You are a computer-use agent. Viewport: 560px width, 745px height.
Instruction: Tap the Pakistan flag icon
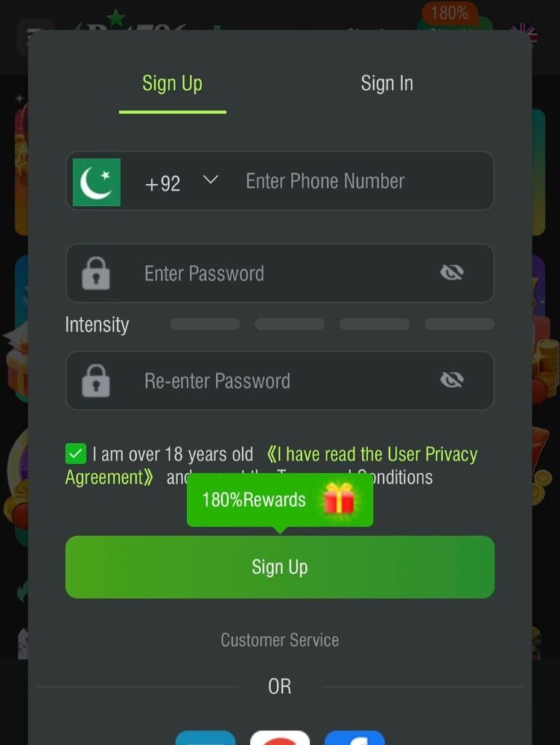click(x=97, y=182)
